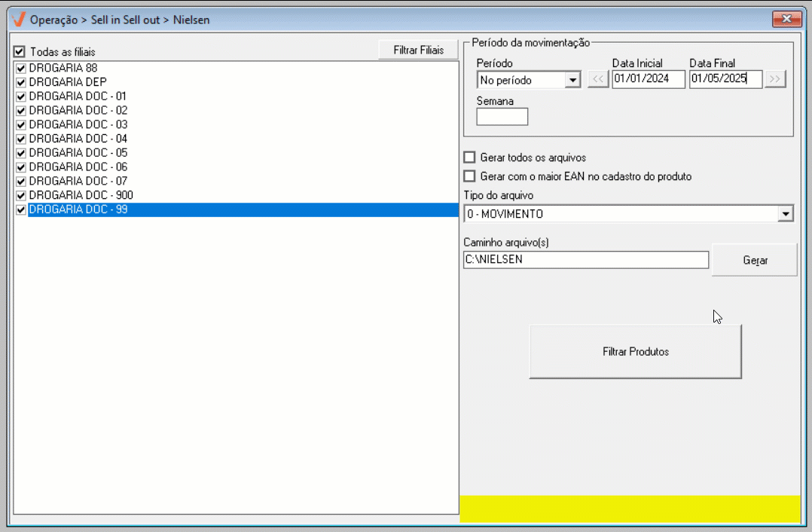Click the orange checkmark app icon in title bar
The image size is (812, 532).
coord(19,20)
